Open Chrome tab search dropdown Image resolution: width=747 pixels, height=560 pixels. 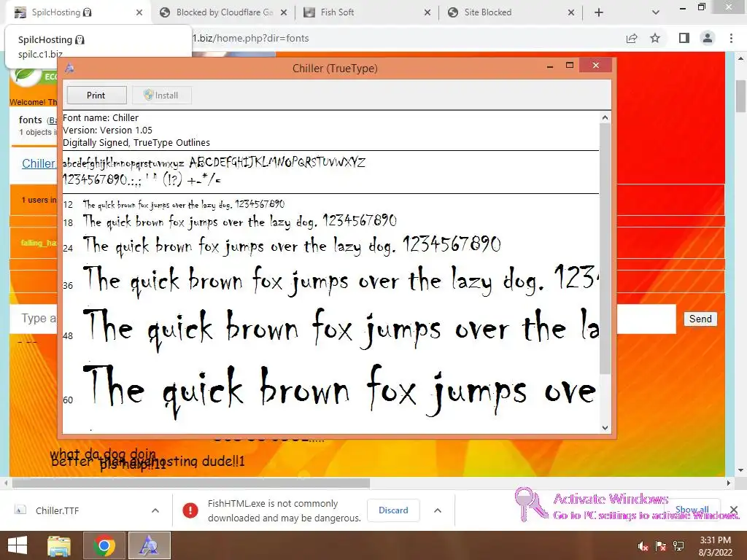click(x=656, y=12)
